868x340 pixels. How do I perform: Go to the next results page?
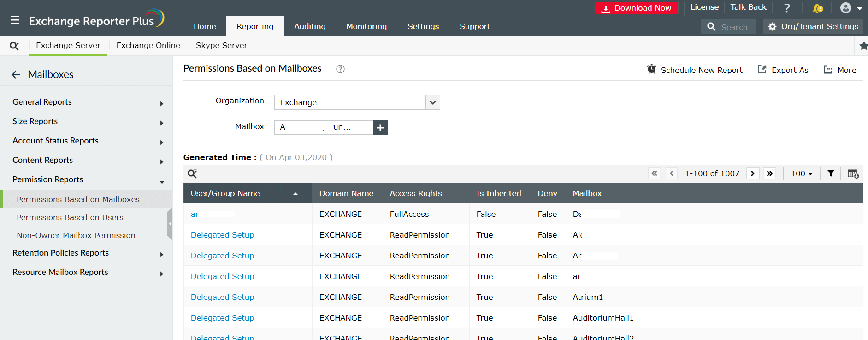(753, 173)
